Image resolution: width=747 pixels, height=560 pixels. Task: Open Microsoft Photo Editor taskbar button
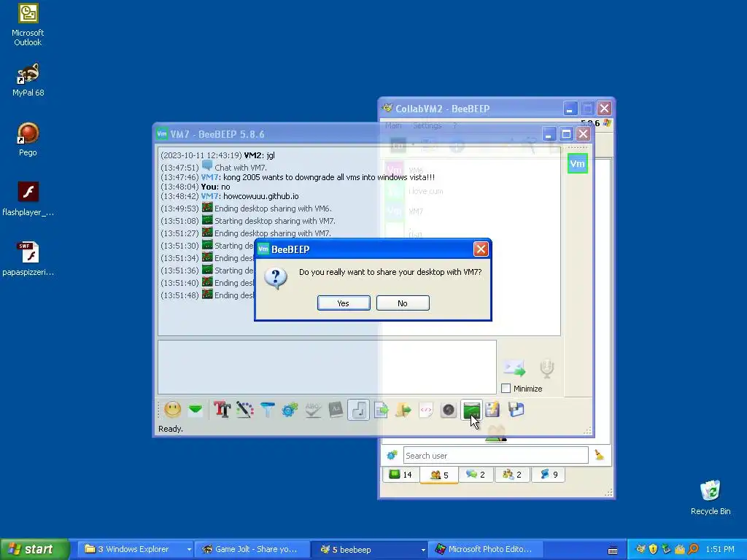coord(486,550)
